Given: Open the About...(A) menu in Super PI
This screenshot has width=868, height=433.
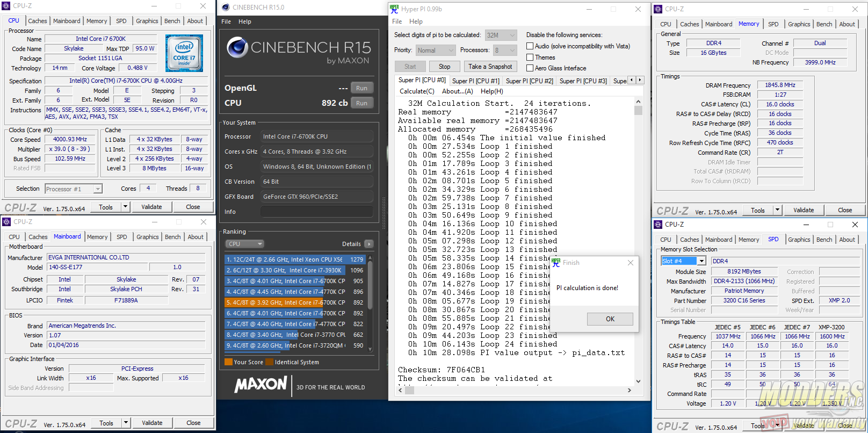Looking at the screenshot, I should tap(458, 91).
